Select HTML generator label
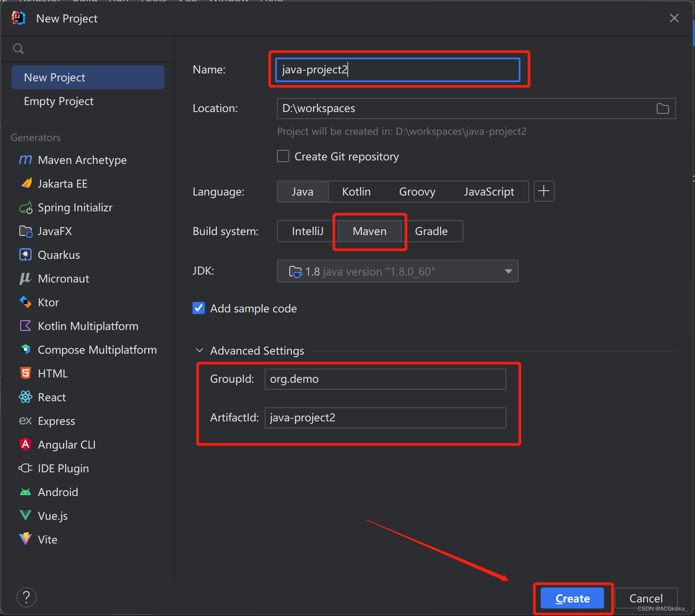Image resolution: width=695 pixels, height=616 pixels. click(53, 373)
